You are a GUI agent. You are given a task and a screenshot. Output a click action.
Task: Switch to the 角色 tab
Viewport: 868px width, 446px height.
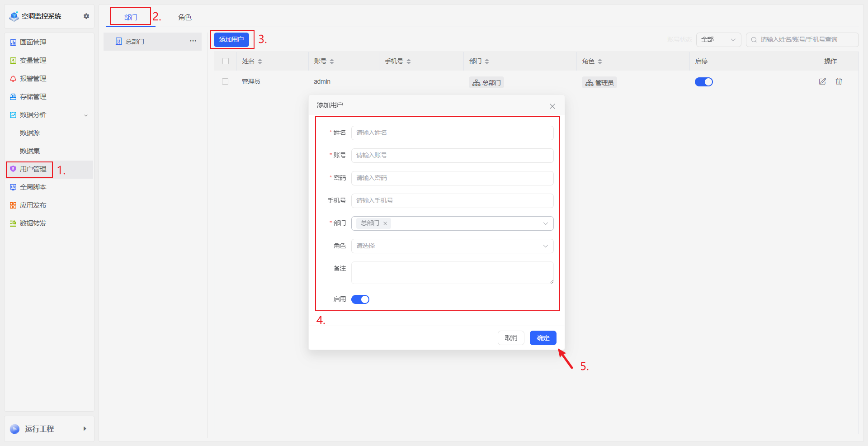click(184, 17)
